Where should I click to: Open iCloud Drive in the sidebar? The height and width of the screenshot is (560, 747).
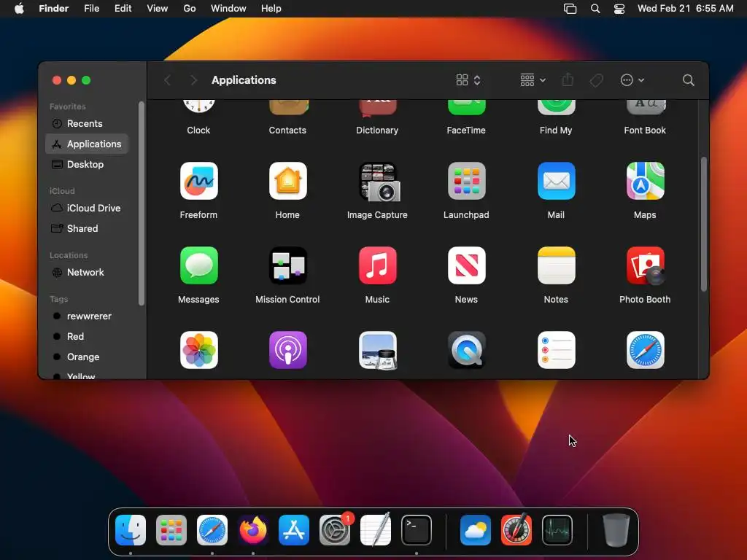point(87,208)
